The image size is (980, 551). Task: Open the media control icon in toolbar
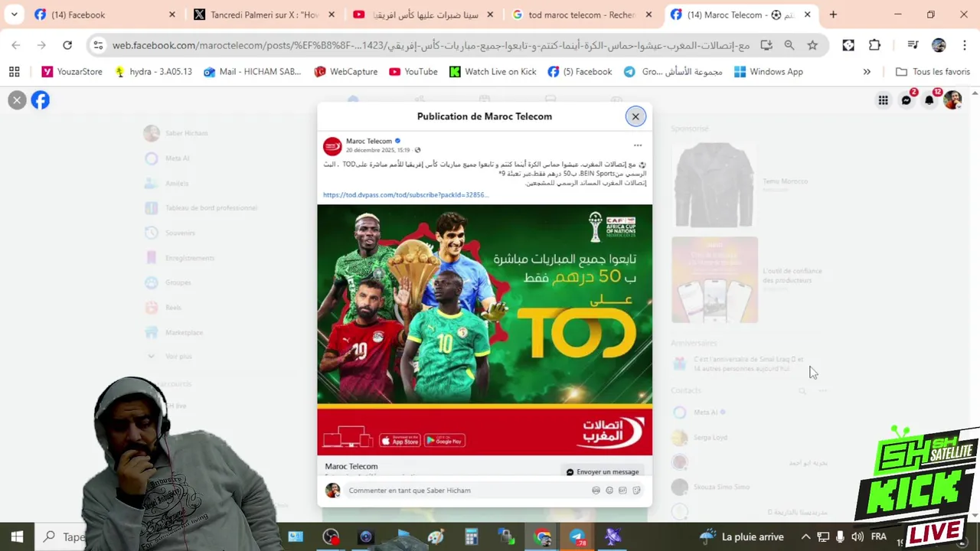pos(913,45)
